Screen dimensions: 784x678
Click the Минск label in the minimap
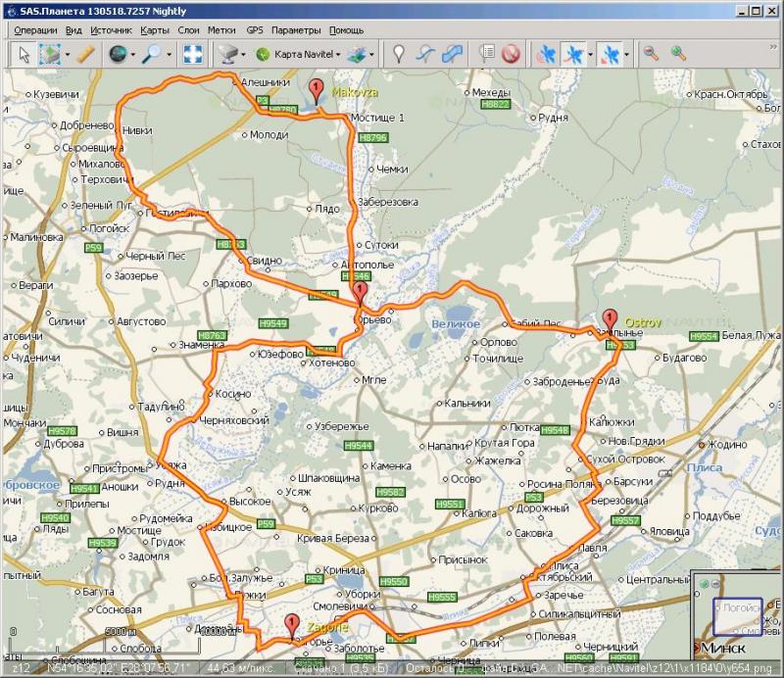(722, 649)
